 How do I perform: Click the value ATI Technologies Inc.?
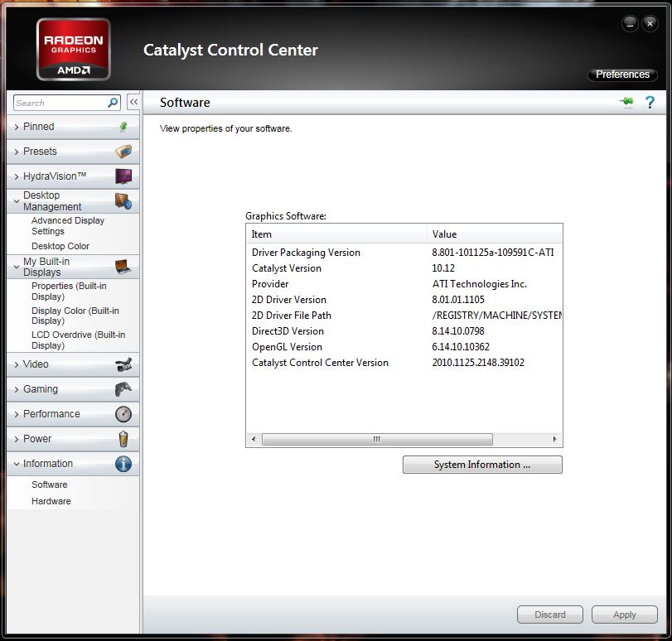pyautogui.click(x=480, y=284)
